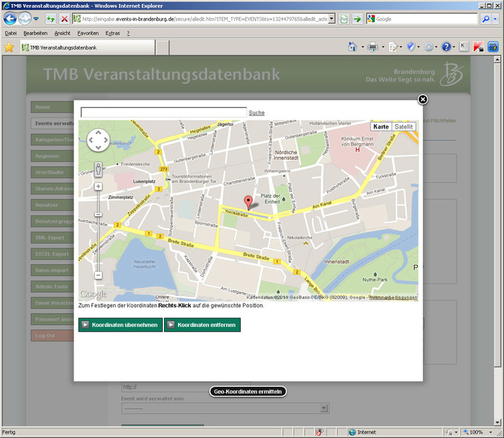Image resolution: width=504 pixels, height=438 pixels.
Task: Click the blue Help question mark icon
Action: 446,47
